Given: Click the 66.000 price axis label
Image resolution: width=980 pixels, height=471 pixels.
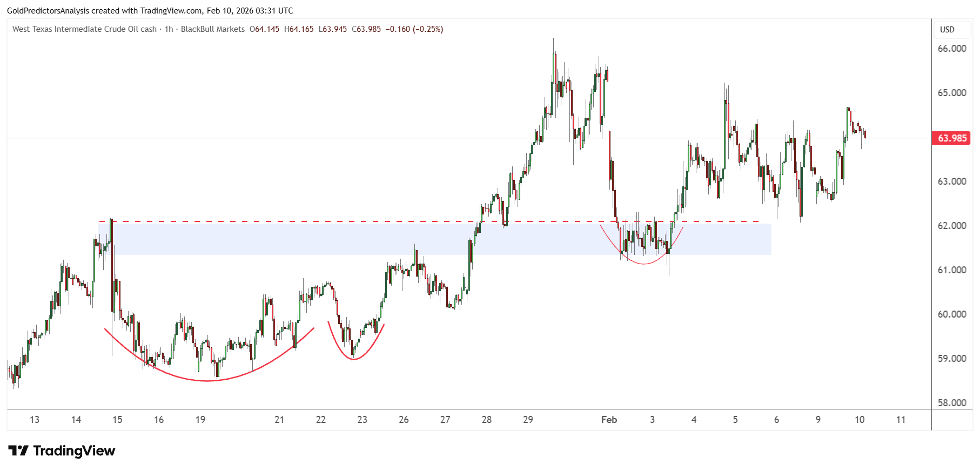Looking at the screenshot, I should tap(952, 49).
